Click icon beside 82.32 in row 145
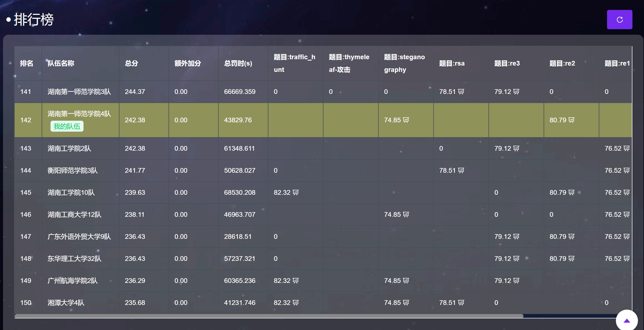The width and height of the screenshot is (644, 330). click(x=296, y=193)
